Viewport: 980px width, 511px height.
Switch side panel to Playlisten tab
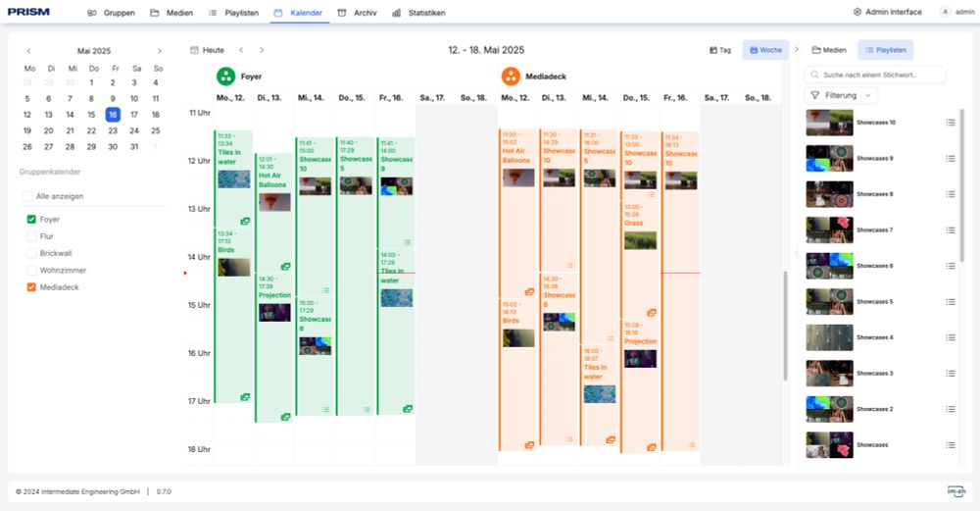coord(886,50)
